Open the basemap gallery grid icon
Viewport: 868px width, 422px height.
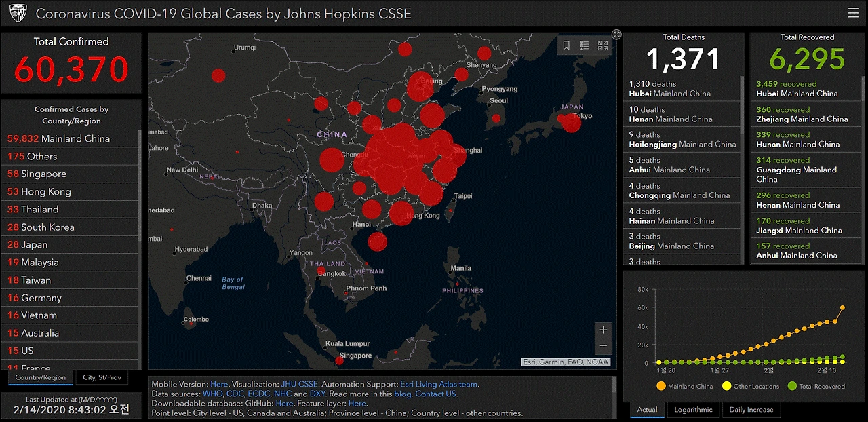tap(603, 45)
